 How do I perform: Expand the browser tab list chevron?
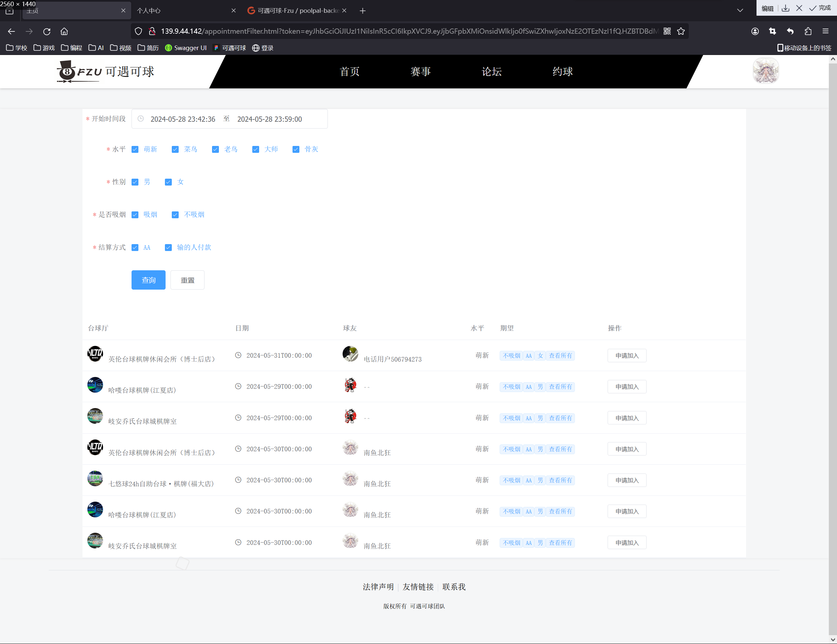740,10
